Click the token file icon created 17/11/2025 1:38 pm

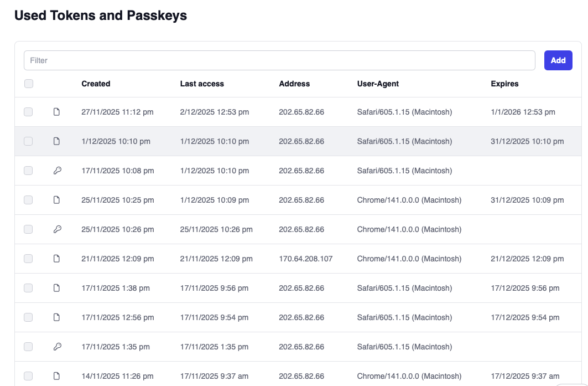click(56, 288)
